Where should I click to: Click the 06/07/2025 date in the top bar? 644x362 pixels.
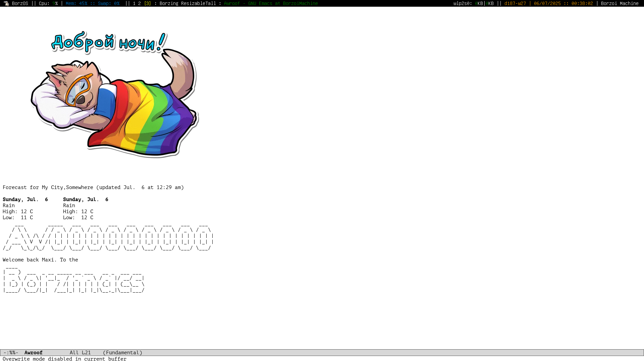(547, 3)
